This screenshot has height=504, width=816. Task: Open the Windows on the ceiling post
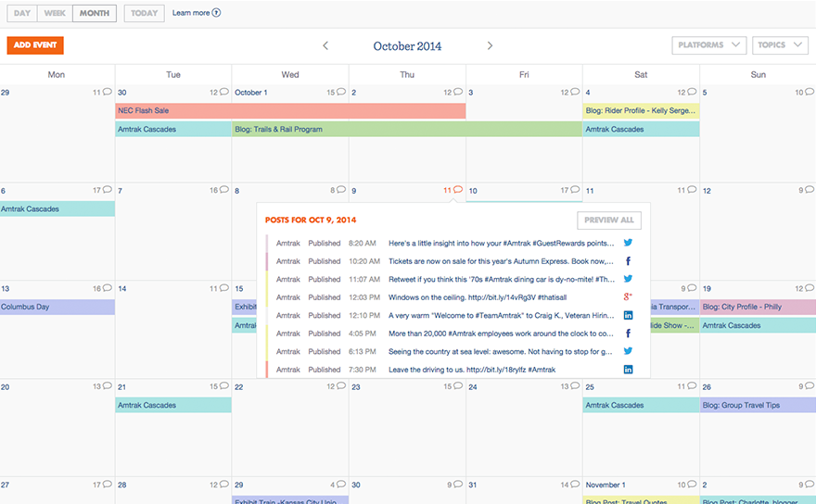478,297
